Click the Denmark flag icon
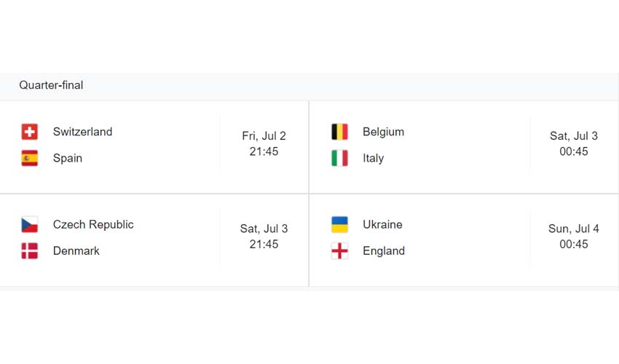Viewport: 619px width, 364px height. 30,251
